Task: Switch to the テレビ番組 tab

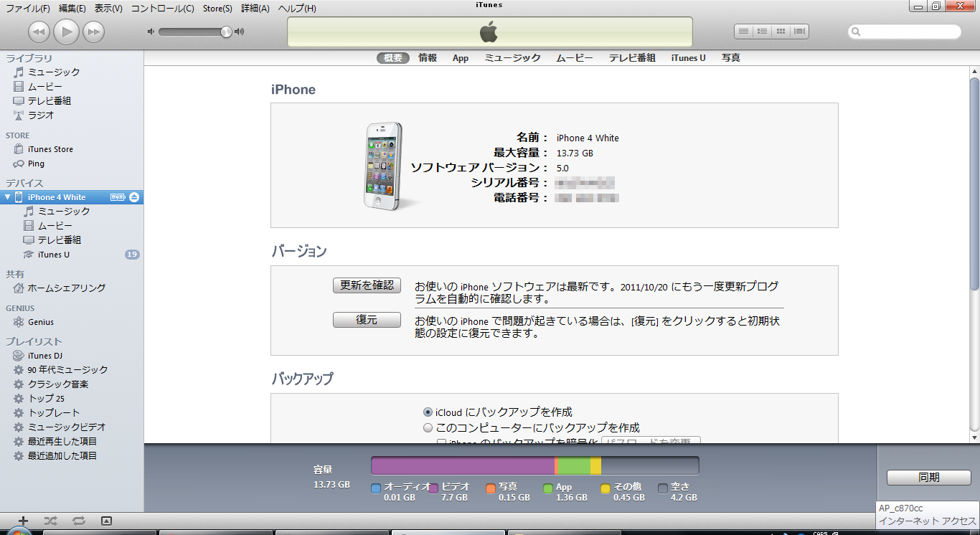Action: pos(632,58)
